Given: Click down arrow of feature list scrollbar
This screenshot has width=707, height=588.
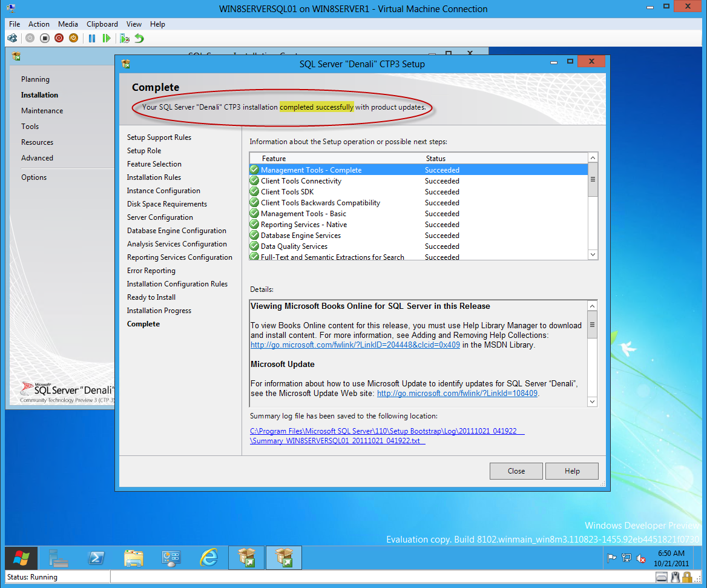Looking at the screenshot, I should point(593,255).
